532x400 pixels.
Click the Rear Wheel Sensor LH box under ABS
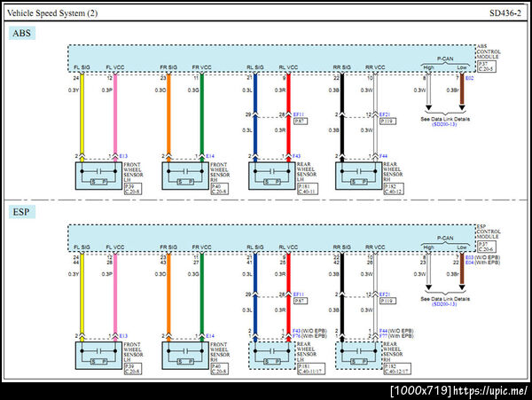coord(272,176)
